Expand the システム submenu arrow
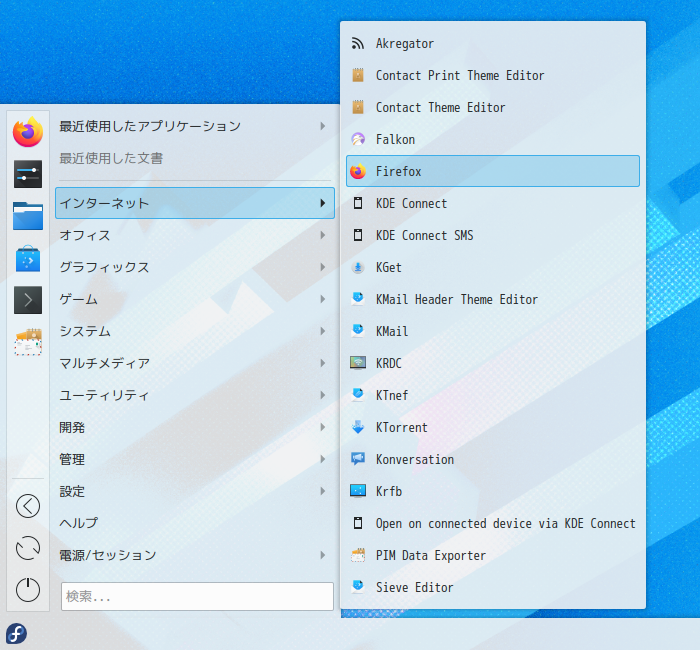Viewport: 700px width, 650px height. pyautogui.click(x=323, y=331)
